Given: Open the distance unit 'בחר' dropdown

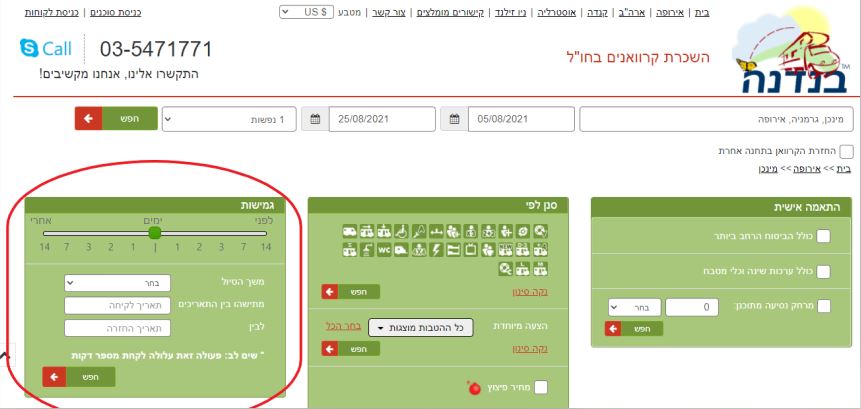Looking at the screenshot, I should [634, 307].
